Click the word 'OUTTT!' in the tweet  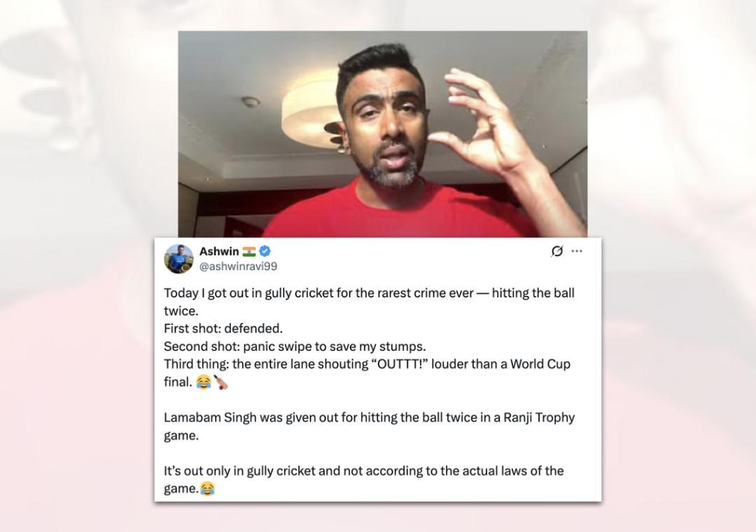pos(400,364)
